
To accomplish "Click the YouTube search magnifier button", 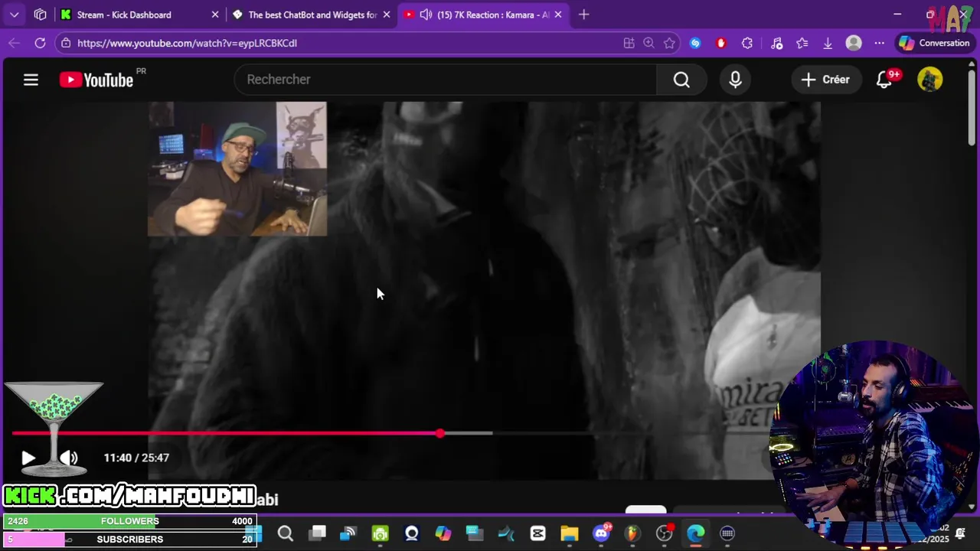I will coord(681,80).
